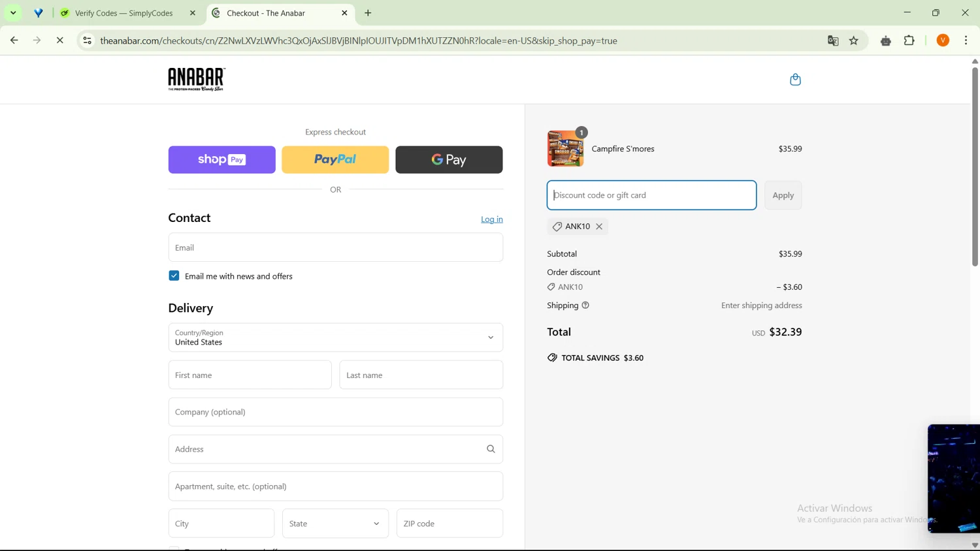Open the tab search dropdown arrow
Image resolution: width=980 pixels, height=551 pixels.
13,13
